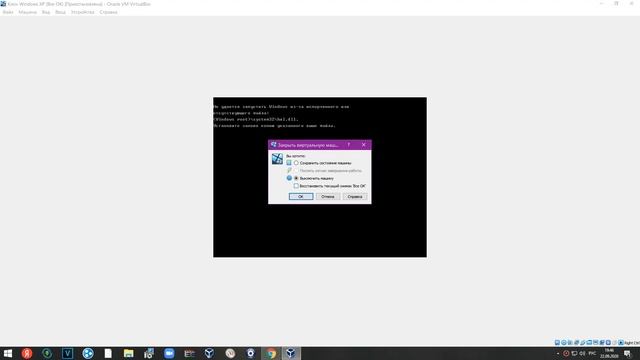Click the highlighted active VirtualBox taskbar icon
Image resolution: width=640 pixels, height=360 pixels.
click(x=291, y=353)
